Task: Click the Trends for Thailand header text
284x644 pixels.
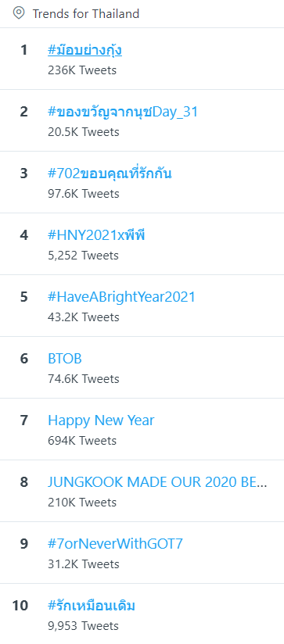Action: click(x=86, y=14)
